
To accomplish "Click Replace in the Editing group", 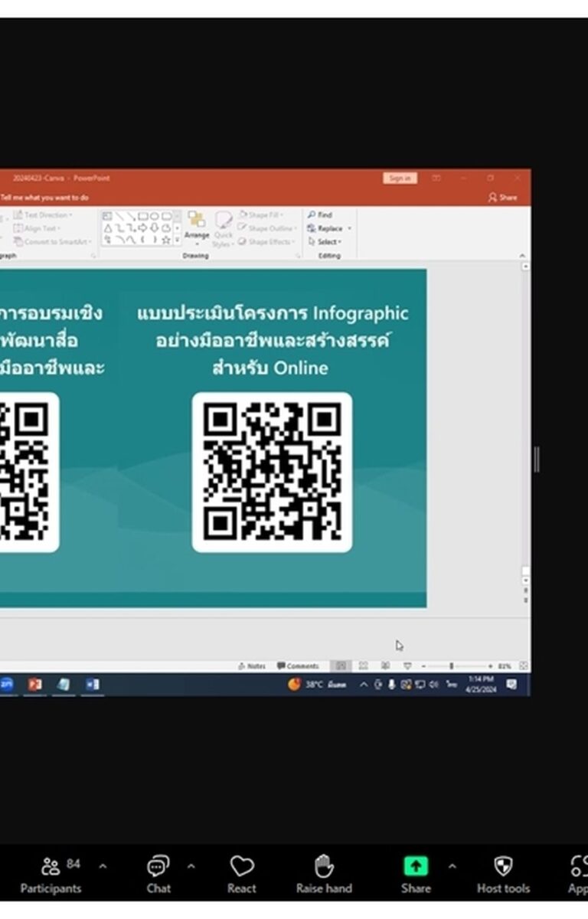I will tap(325, 228).
